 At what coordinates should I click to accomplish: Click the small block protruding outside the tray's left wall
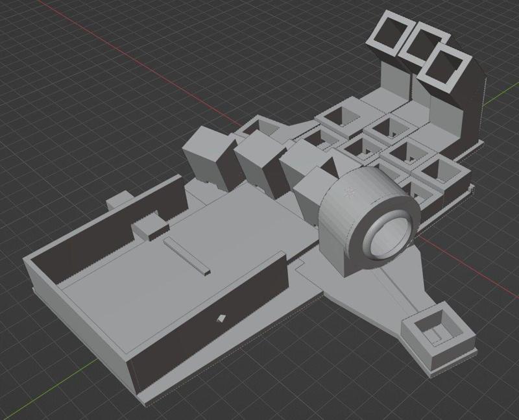[x=119, y=199]
